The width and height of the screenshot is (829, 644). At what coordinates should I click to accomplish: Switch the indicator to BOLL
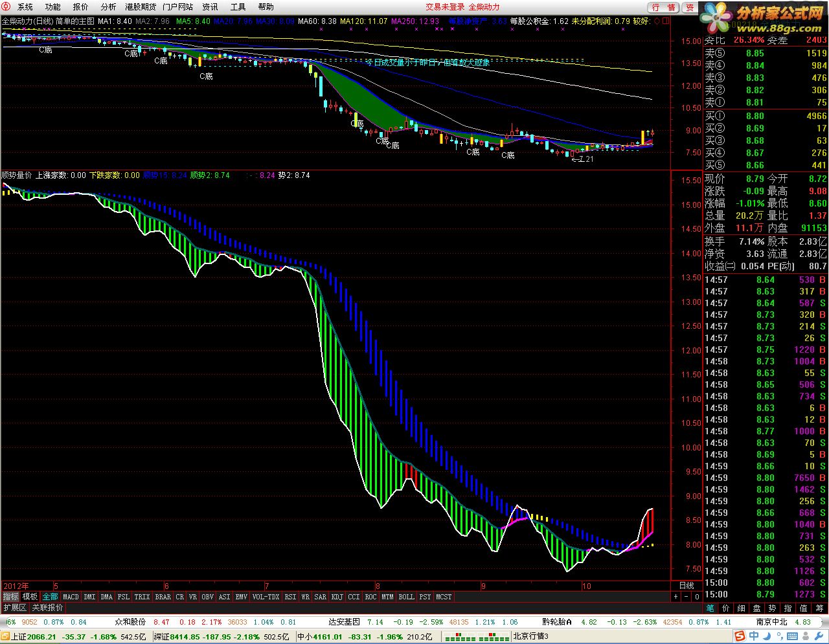407,597
